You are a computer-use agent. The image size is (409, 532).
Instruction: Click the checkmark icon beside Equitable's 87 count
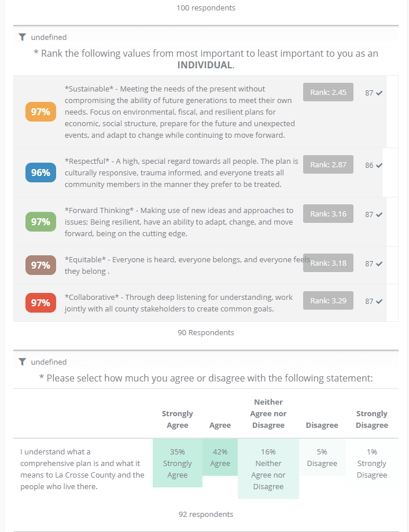[379, 263]
